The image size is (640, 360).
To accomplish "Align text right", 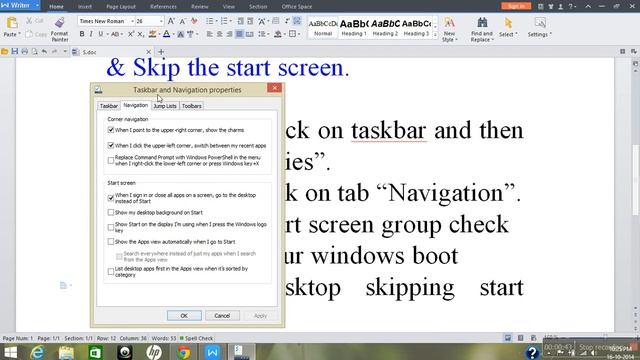I will [x=229, y=34].
